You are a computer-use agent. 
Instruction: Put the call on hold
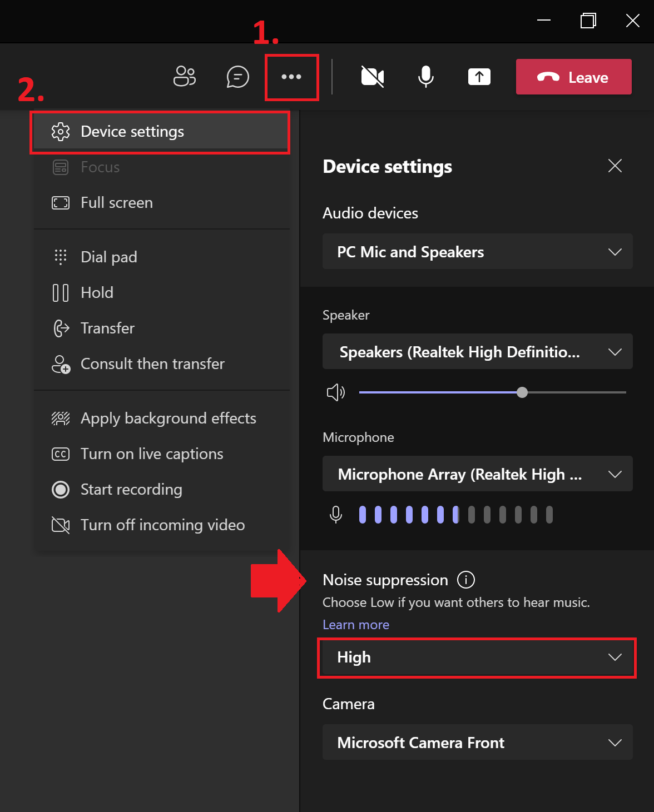coord(97,292)
